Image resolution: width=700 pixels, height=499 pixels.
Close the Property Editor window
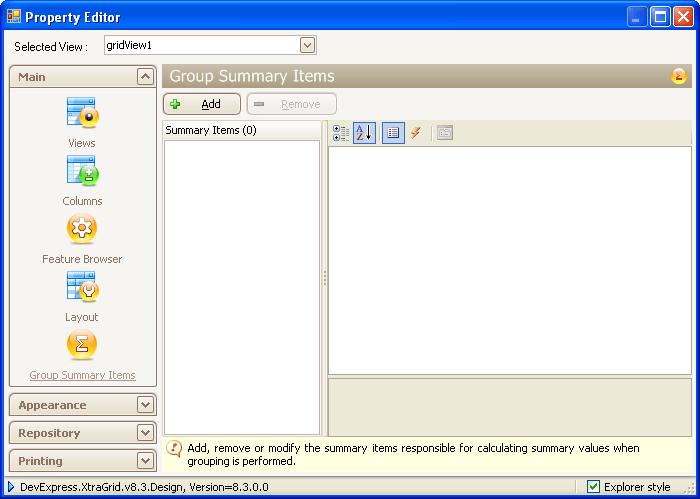pyautogui.click(x=683, y=17)
